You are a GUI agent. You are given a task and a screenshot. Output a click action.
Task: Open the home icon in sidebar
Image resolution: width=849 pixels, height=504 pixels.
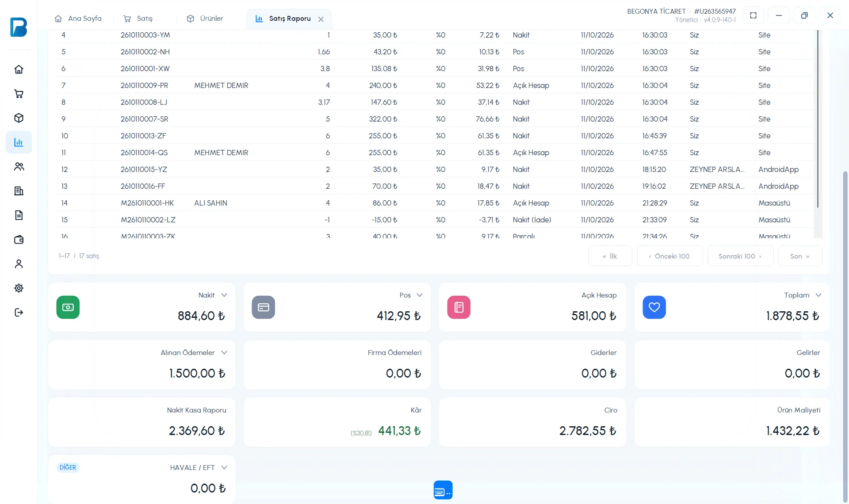[x=19, y=69]
